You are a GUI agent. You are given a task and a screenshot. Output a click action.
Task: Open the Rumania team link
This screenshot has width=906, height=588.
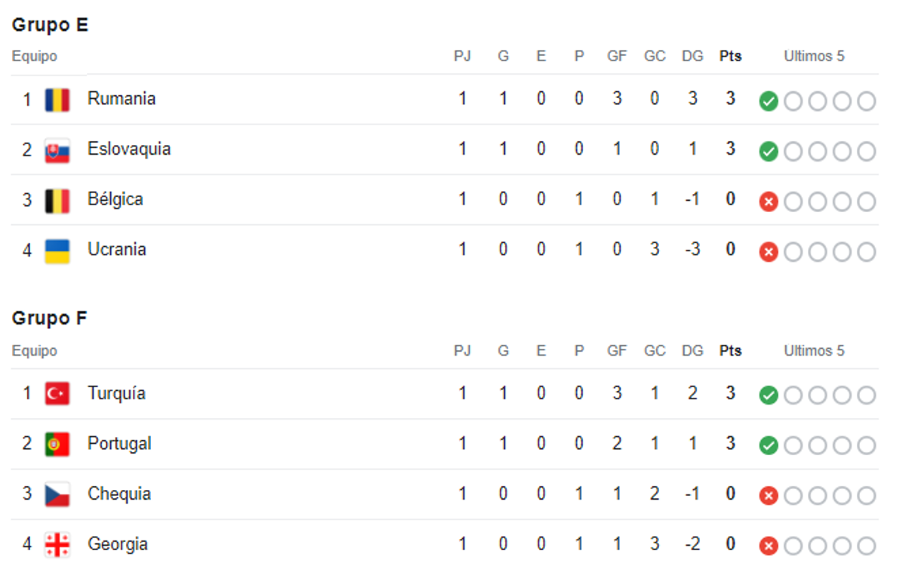(122, 99)
